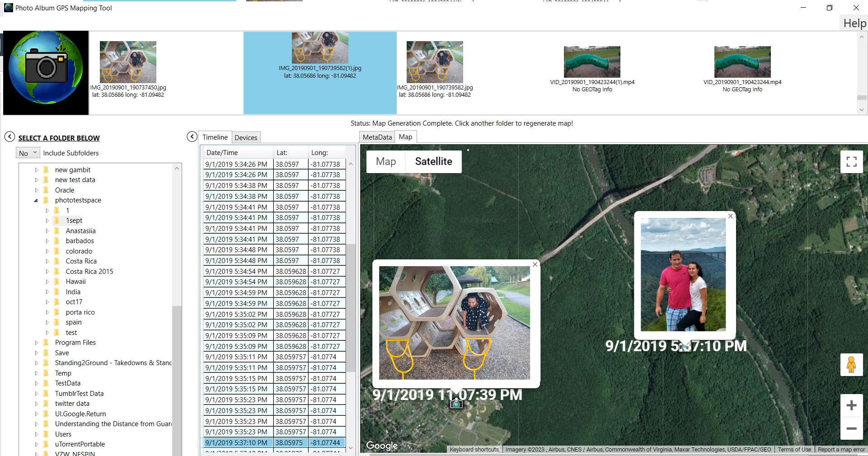Select the 'new gambit' folder icon
Image resolution: width=868 pixels, height=456 pixels.
[46, 170]
